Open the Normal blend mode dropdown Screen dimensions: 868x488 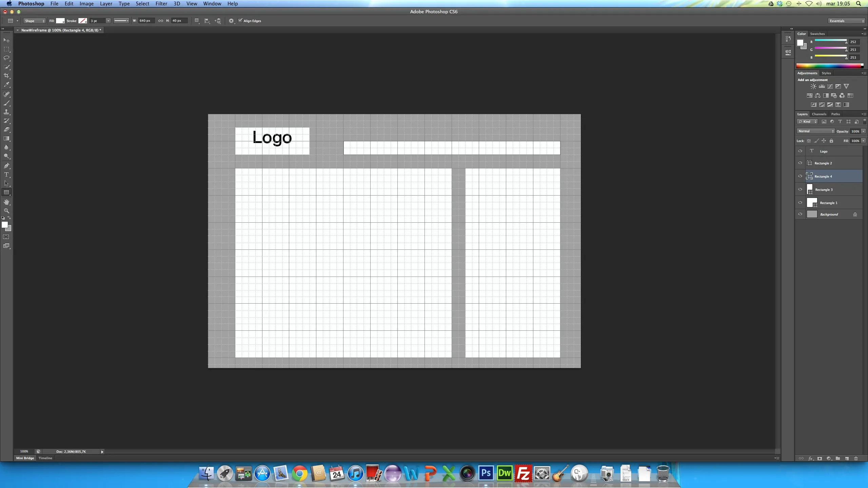click(x=815, y=131)
